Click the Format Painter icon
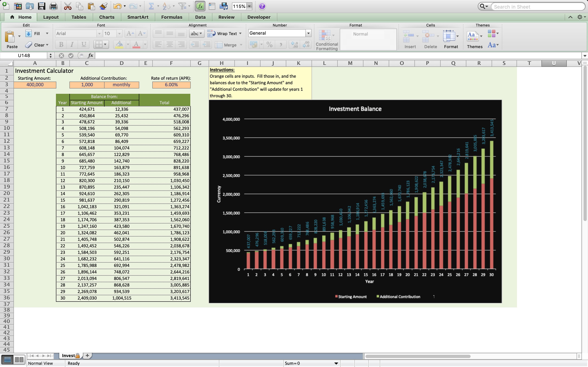This screenshot has height=367, width=588. [x=103, y=6]
